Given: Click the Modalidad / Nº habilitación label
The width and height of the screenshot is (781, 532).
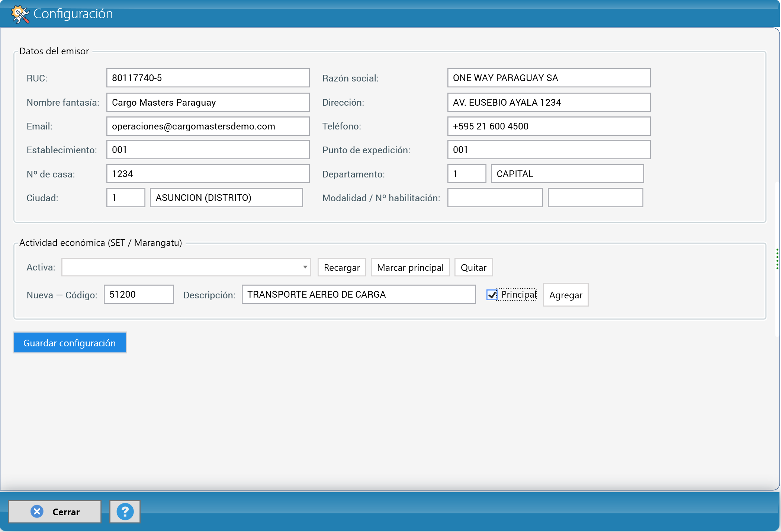Looking at the screenshot, I should pyautogui.click(x=381, y=198).
